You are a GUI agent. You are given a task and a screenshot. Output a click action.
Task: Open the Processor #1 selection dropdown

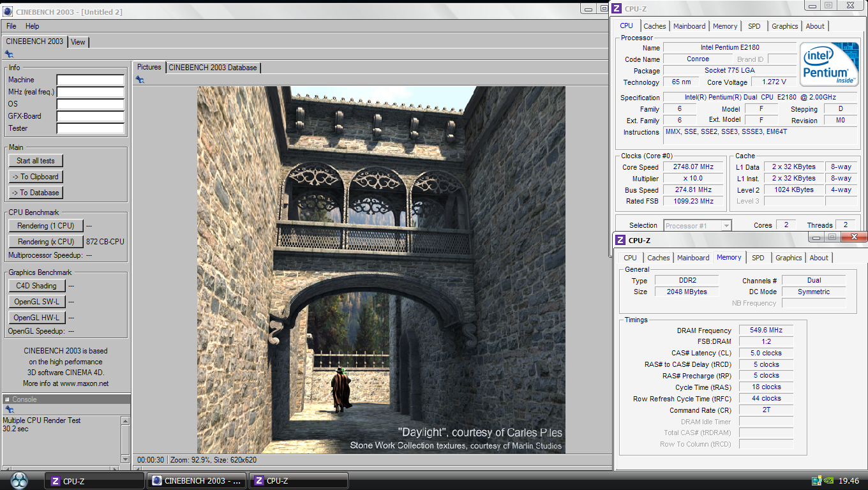coord(698,225)
